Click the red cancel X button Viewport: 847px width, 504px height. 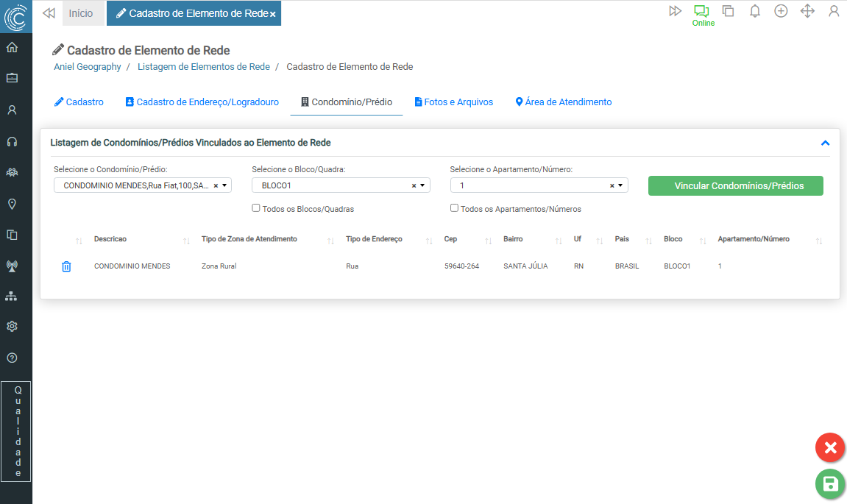click(x=829, y=447)
